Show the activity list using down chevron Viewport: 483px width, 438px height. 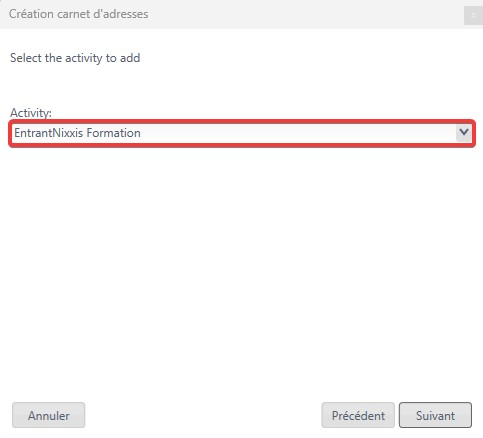[464, 133]
